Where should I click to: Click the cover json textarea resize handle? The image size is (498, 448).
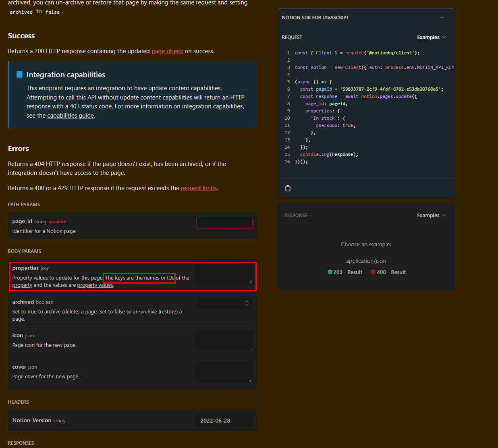250,380
